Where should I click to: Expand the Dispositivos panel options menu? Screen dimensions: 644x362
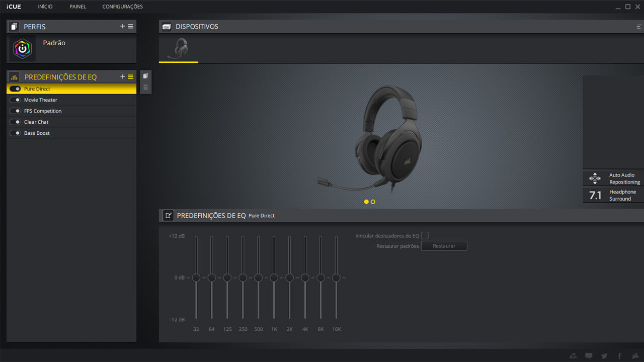[639, 26]
